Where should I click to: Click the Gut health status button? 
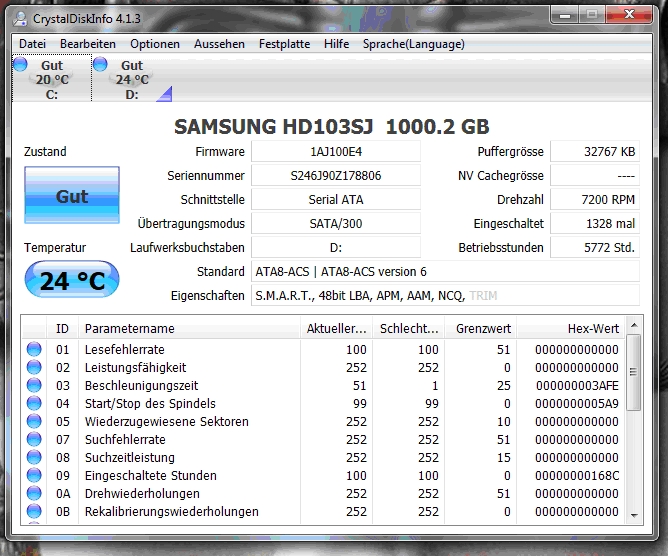pyautogui.click(x=72, y=195)
